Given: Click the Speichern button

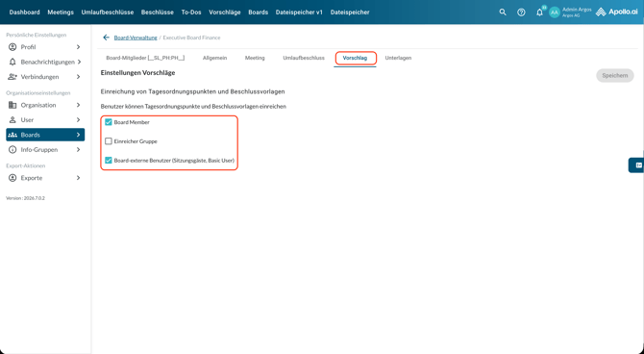Looking at the screenshot, I should point(615,76).
